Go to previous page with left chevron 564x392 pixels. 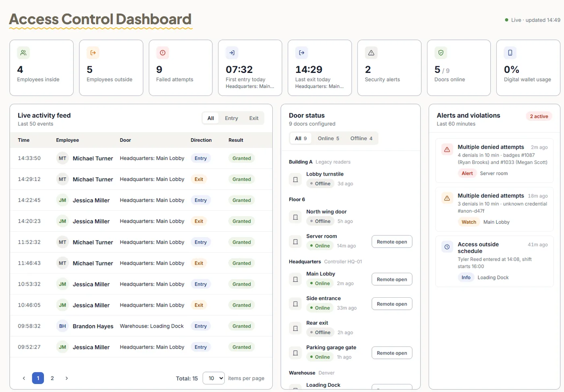[24, 378]
